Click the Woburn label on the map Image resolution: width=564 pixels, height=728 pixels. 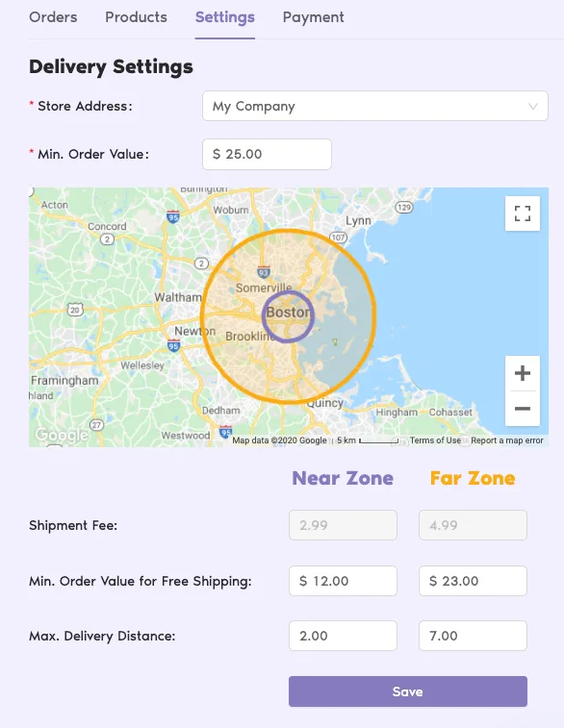tap(230, 210)
